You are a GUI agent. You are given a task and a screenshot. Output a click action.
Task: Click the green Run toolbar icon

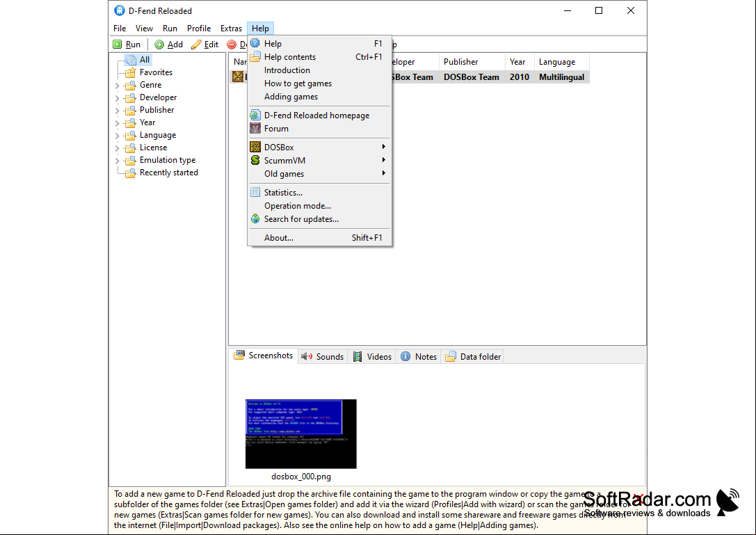click(117, 45)
